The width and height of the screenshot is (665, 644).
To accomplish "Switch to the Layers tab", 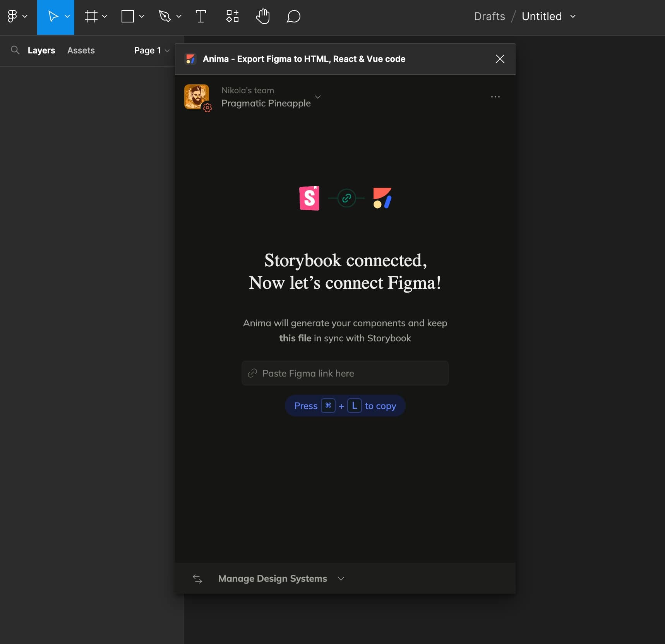I will pyautogui.click(x=41, y=50).
